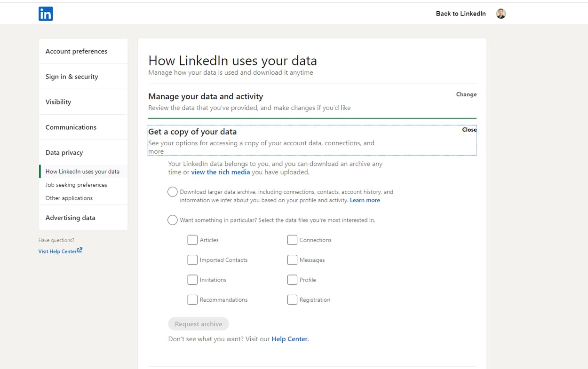Collapse the Get a copy of your data section
Screen dimensions: 588x369
(x=469, y=129)
